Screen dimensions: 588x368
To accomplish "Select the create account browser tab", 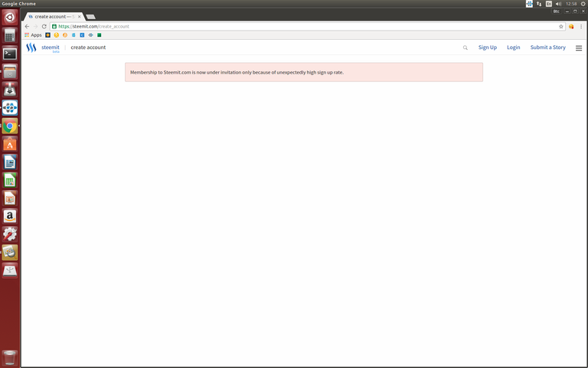I will point(52,16).
